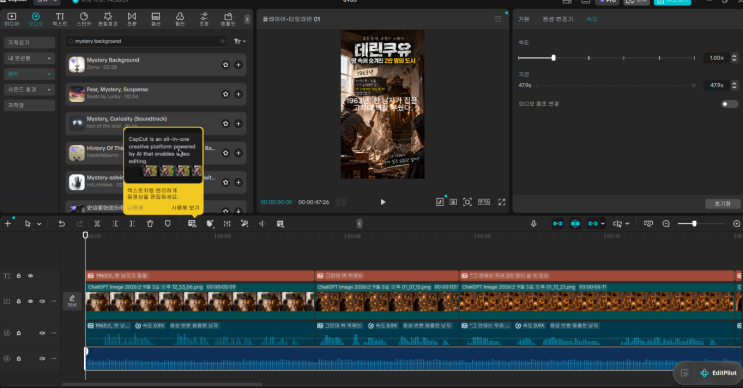This screenshot has width=743, height=388.
Task: Click the Delete right trim tool
Action: coord(132,224)
